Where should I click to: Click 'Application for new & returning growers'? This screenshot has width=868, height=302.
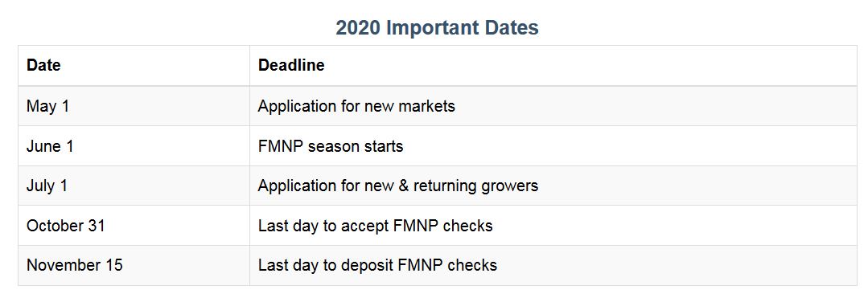(398, 186)
